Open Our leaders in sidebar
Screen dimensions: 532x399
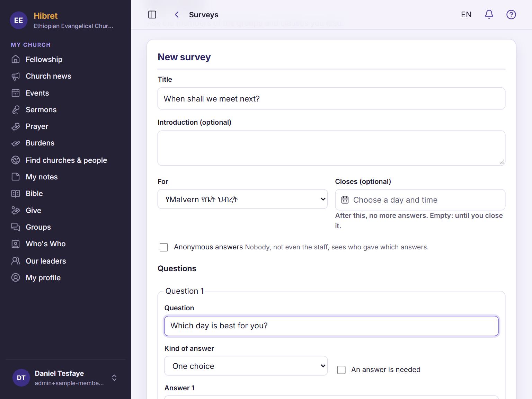pos(46,261)
